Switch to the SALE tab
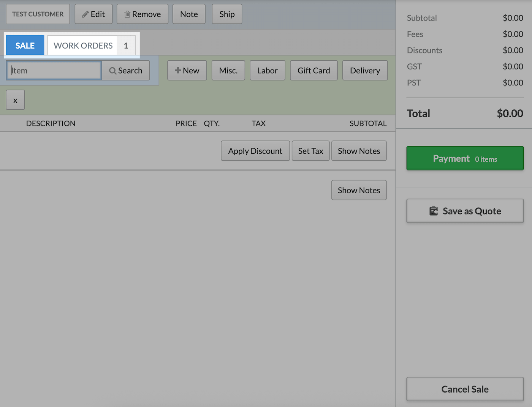The image size is (532, 407). pyautogui.click(x=25, y=46)
